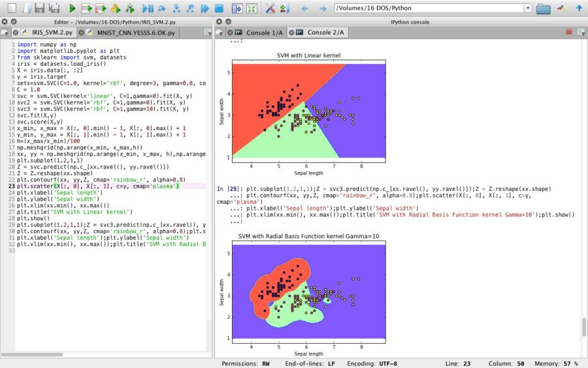Open the IPython console options menu
The height and width of the screenshot is (368, 588).
[x=581, y=32]
